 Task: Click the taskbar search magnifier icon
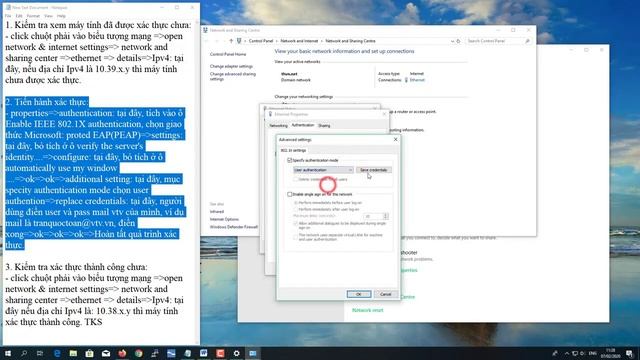(24, 353)
